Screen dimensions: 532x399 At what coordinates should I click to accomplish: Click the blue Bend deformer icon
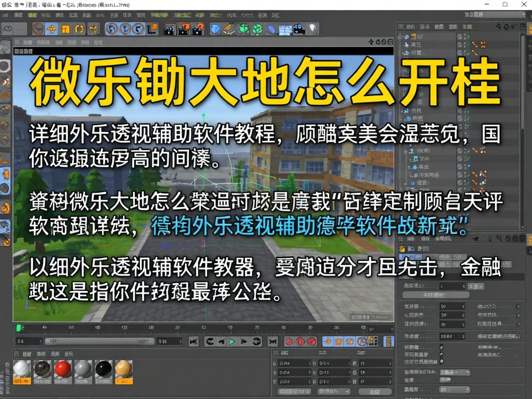click(x=272, y=29)
